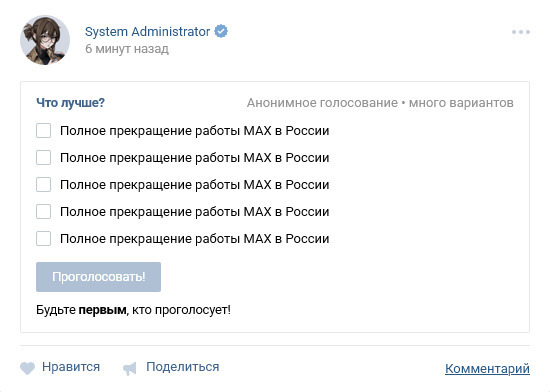Click the 6 минут назад timestamp
Screen dimensions: 550x392
pos(127,49)
